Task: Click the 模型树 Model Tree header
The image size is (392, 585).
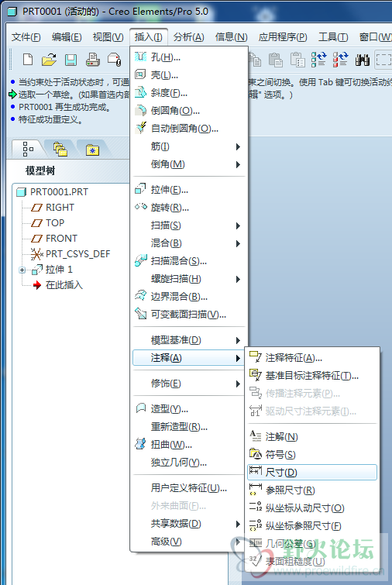Action: pyautogui.click(x=40, y=171)
